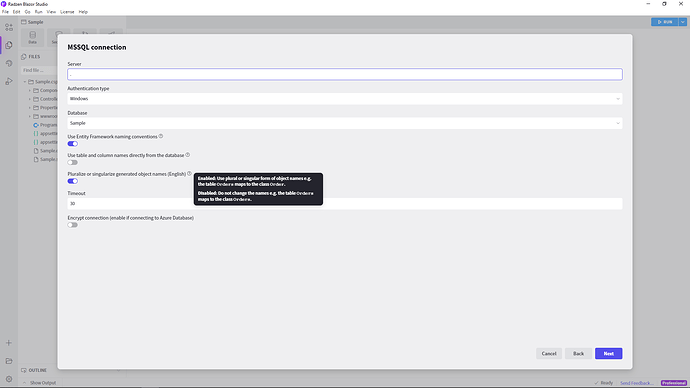The image size is (690, 388).
Task: Enable table and column names directly toggle
Action: [x=73, y=162]
